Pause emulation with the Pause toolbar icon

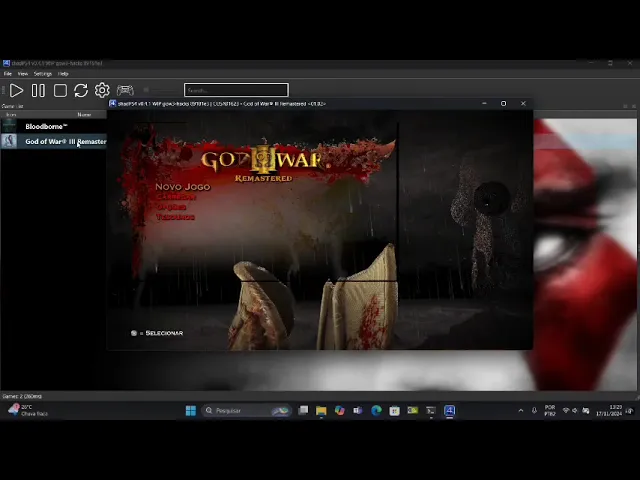(x=38, y=90)
